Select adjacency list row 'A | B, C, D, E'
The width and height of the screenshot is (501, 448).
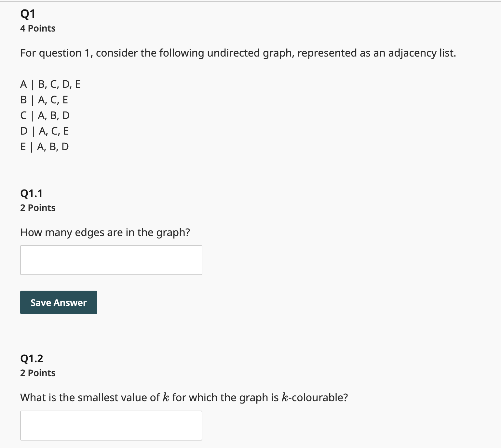(50, 84)
